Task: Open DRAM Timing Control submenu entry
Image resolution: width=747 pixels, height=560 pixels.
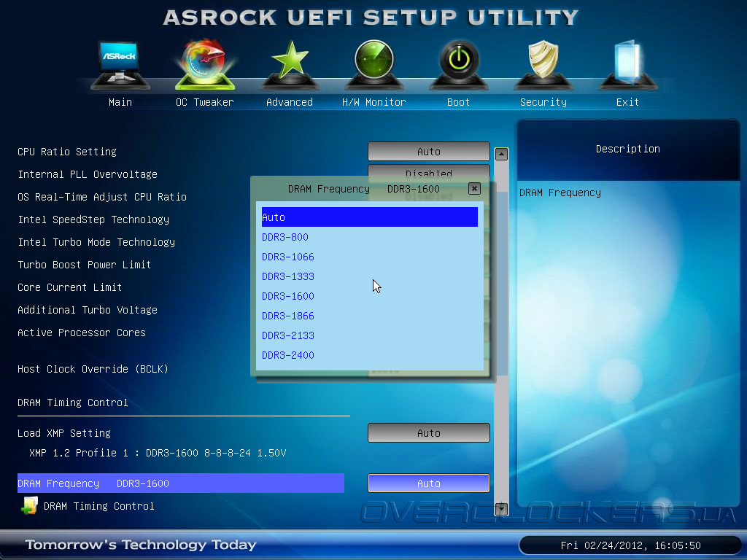Action: tap(99, 506)
